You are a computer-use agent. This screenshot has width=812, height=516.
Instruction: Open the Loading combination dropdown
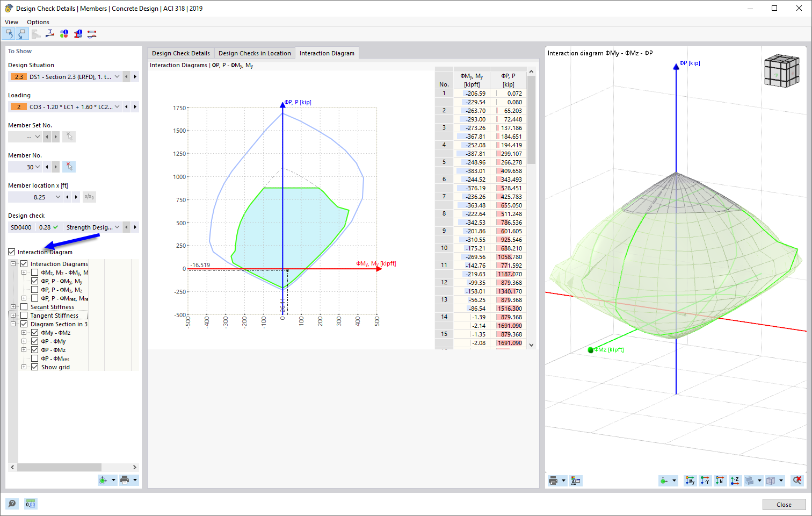pos(117,107)
